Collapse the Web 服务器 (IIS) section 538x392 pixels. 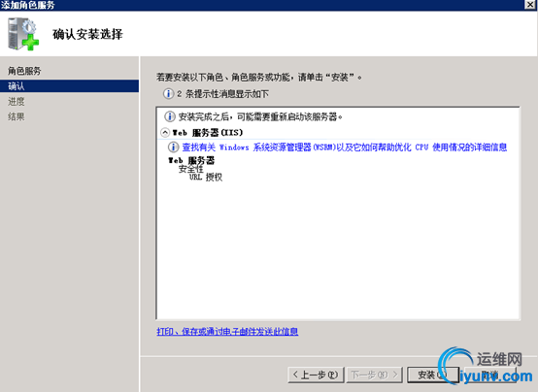[x=165, y=132]
